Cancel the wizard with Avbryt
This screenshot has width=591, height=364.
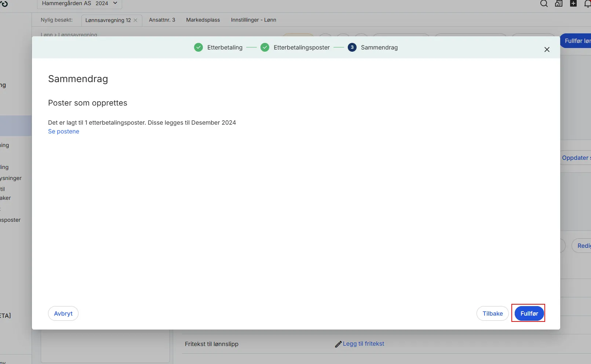(63, 313)
